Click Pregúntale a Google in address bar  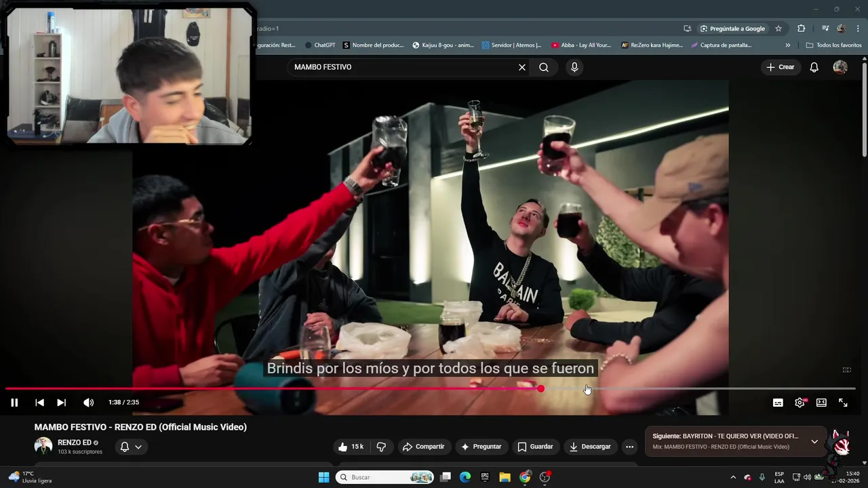coord(732,28)
